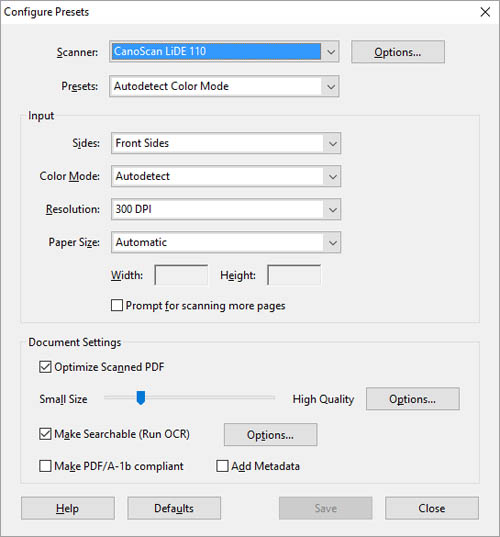Click the Width input field
The width and height of the screenshot is (500, 537).
tap(181, 275)
